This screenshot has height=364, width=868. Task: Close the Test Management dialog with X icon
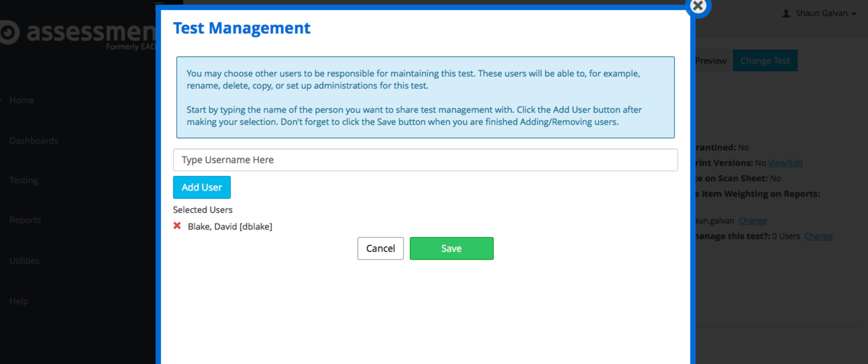point(698,6)
